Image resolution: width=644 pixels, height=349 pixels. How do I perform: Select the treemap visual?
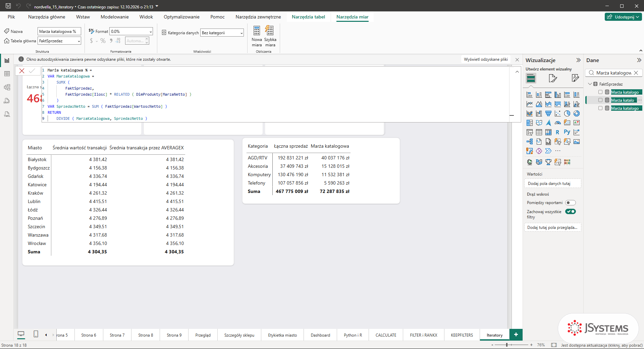(530, 123)
